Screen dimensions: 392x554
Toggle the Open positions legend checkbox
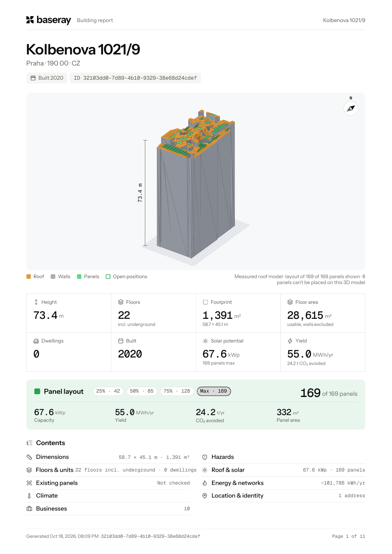point(108,277)
